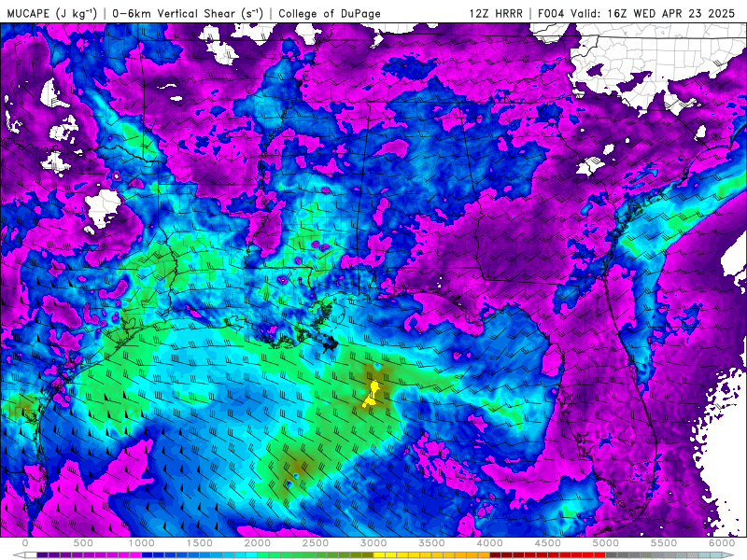Image resolution: width=747 pixels, height=560 pixels.
Task: Click the 2000 label on the color scale
Action: pyautogui.click(x=258, y=543)
